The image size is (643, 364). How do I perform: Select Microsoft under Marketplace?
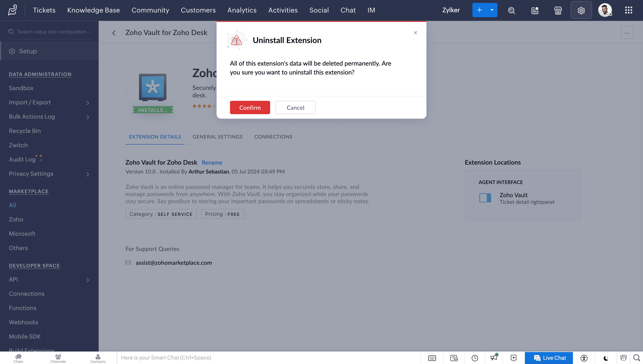[x=22, y=234]
